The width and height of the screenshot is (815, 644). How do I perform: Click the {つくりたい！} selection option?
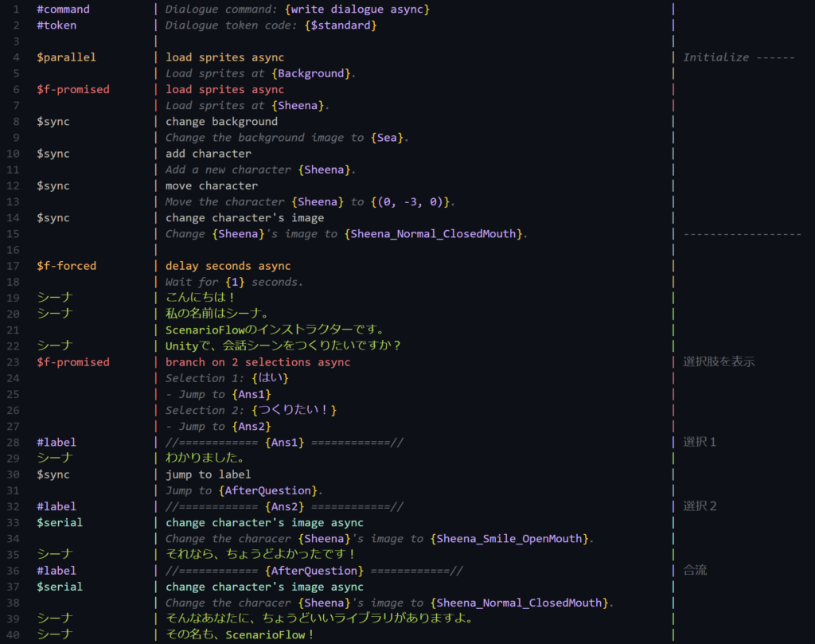point(296,410)
